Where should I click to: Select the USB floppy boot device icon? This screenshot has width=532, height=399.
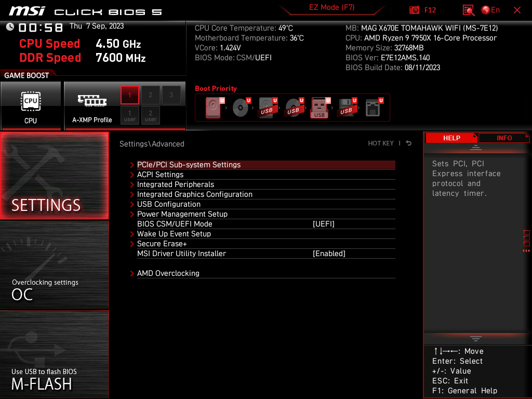click(347, 108)
